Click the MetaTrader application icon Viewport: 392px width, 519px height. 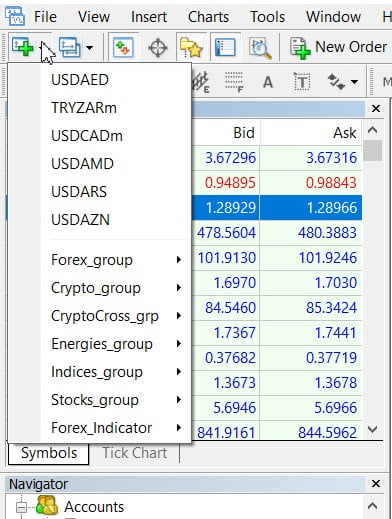coord(15,16)
